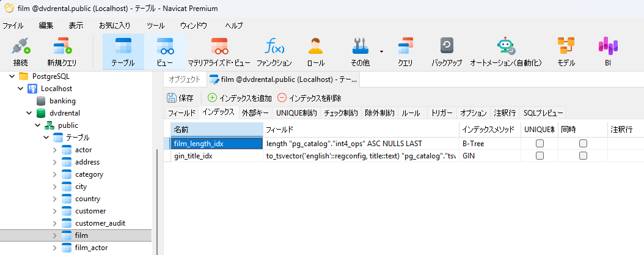Click the actor table icon
The height and width of the screenshot is (255, 644).
67,150
